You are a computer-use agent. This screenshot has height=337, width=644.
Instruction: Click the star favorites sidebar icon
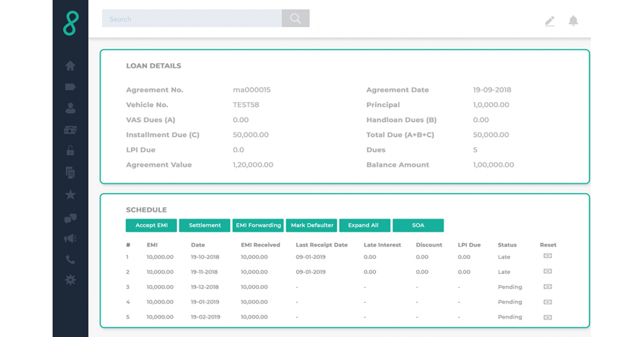70,195
